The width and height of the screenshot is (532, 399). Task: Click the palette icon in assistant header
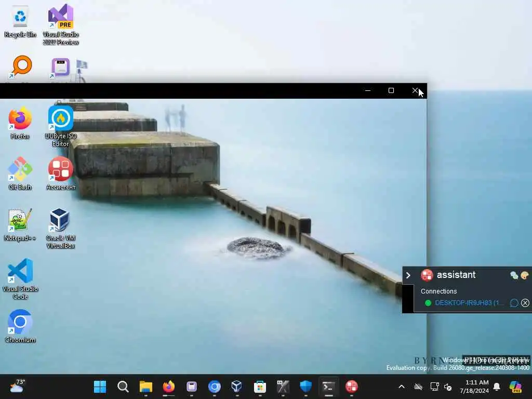tap(525, 275)
